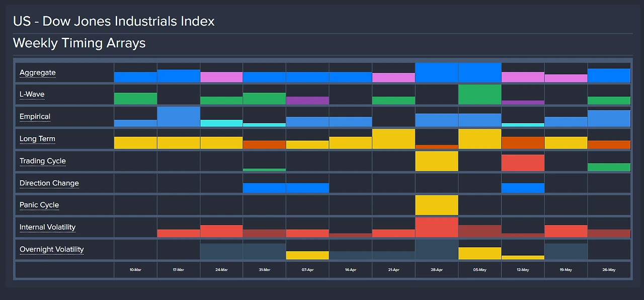The image size is (644, 300).
Task: Select the Trading Cycle yellow bar for 28-Apr
Action: point(437,161)
